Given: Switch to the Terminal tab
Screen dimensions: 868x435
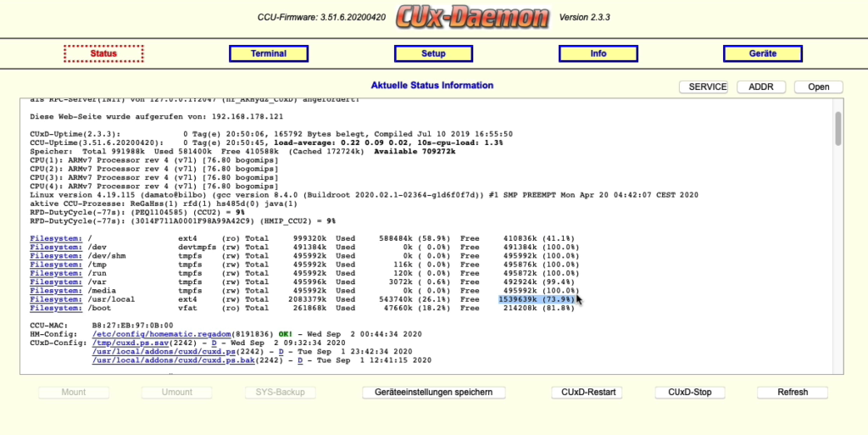Looking at the screenshot, I should pos(269,53).
